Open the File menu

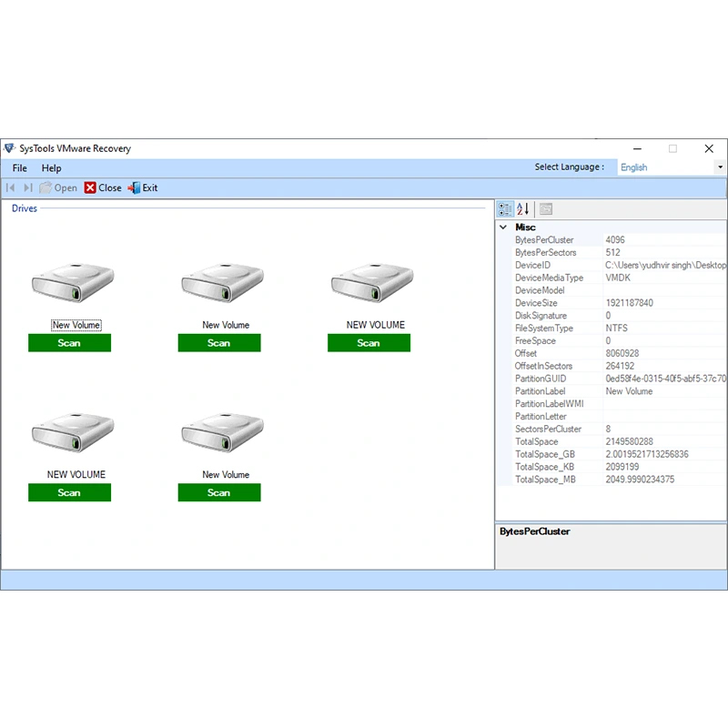[19, 168]
